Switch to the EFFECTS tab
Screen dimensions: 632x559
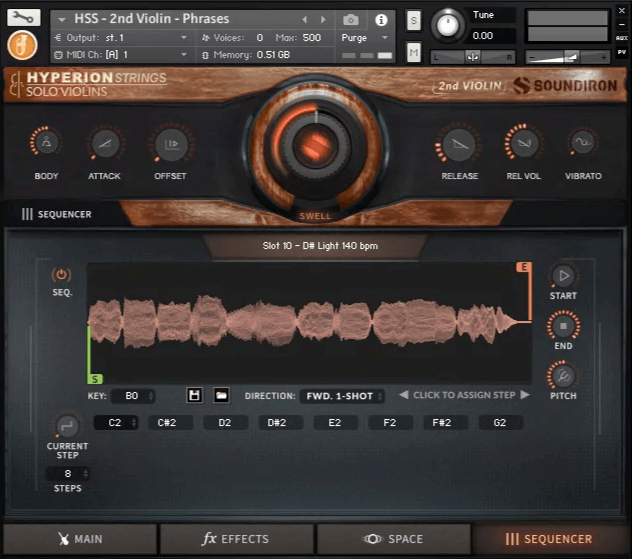236,539
